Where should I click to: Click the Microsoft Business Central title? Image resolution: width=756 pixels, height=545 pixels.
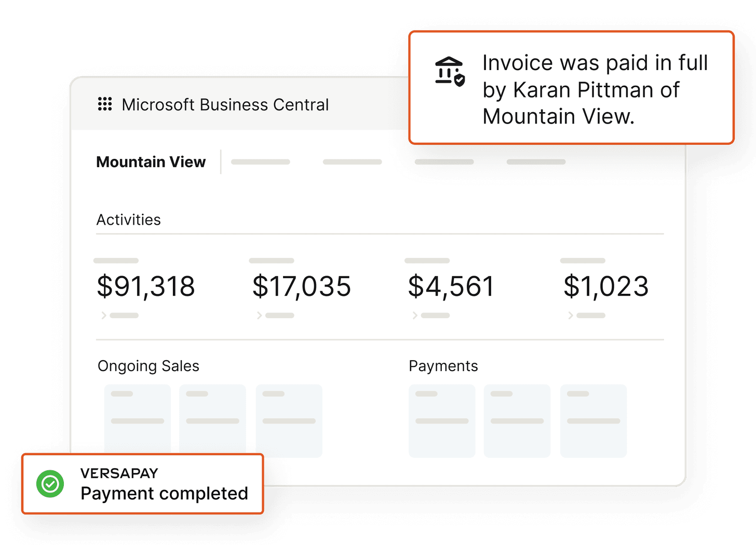(225, 105)
